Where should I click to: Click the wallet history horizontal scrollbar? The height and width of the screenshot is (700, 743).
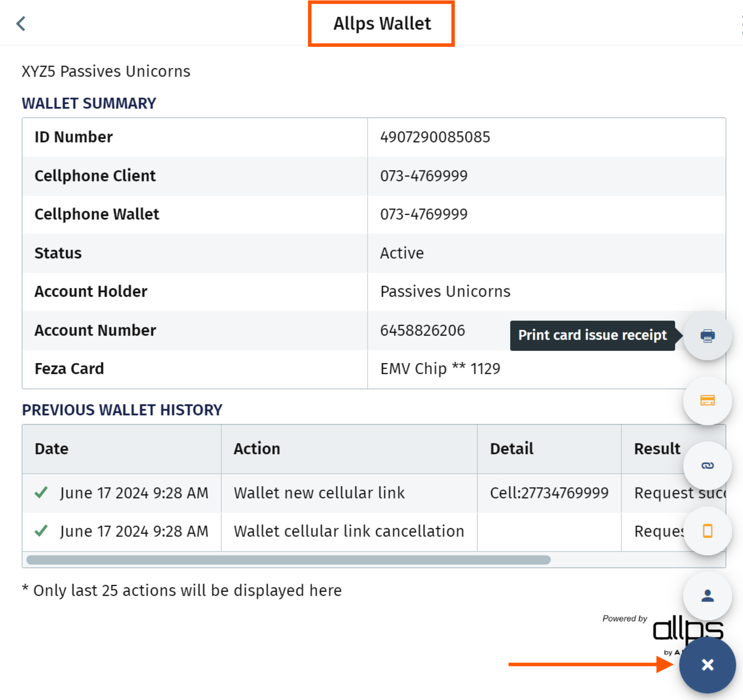[x=288, y=560]
